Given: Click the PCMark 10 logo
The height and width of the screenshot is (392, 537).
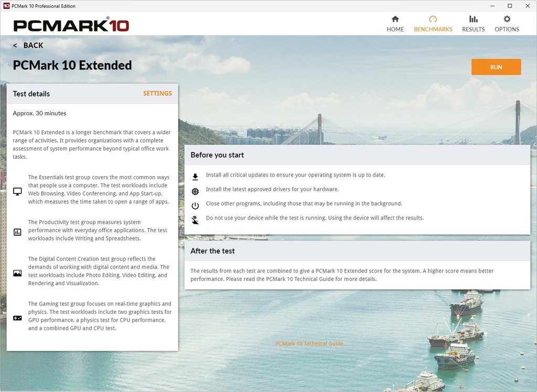Looking at the screenshot, I should [71, 25].
